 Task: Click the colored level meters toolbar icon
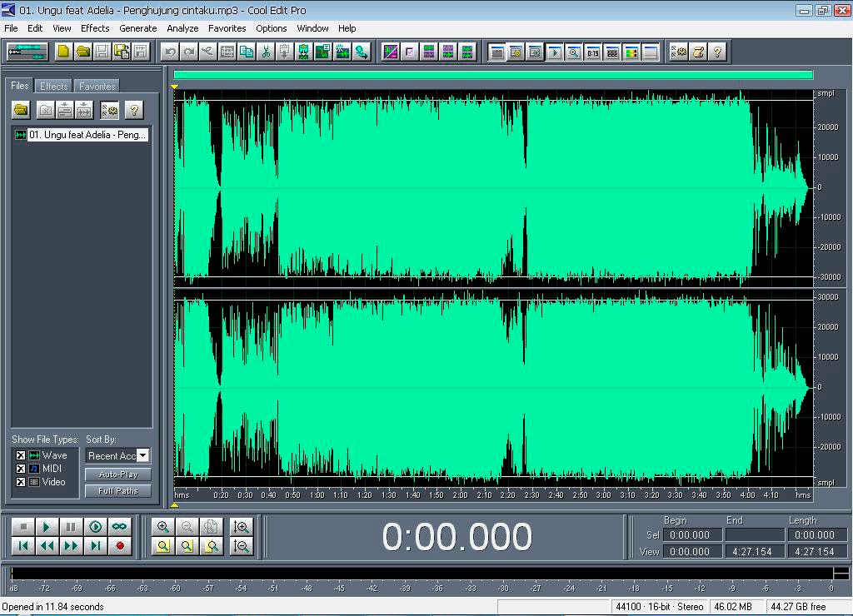coord(631,52)
